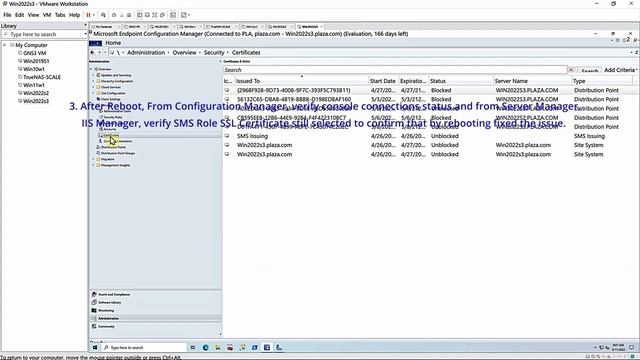Open the dropdown arrow beside the suspend icon

pyautogui.click(x=94, y=15)
